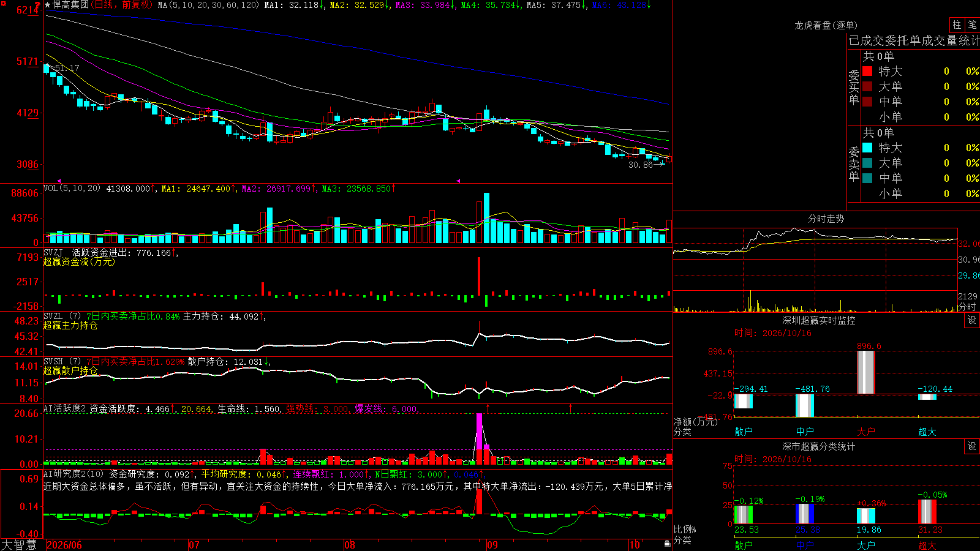This screenshot has width=980, height=551.
Task: Click the red question mark icon
Action: click(x=37, y=5)
